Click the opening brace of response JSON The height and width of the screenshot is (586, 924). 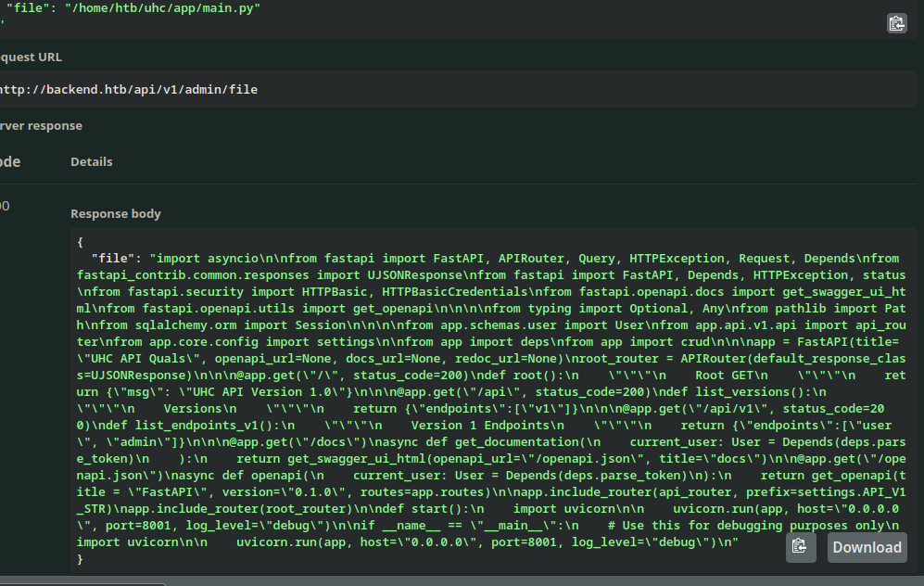coord(82,242)
